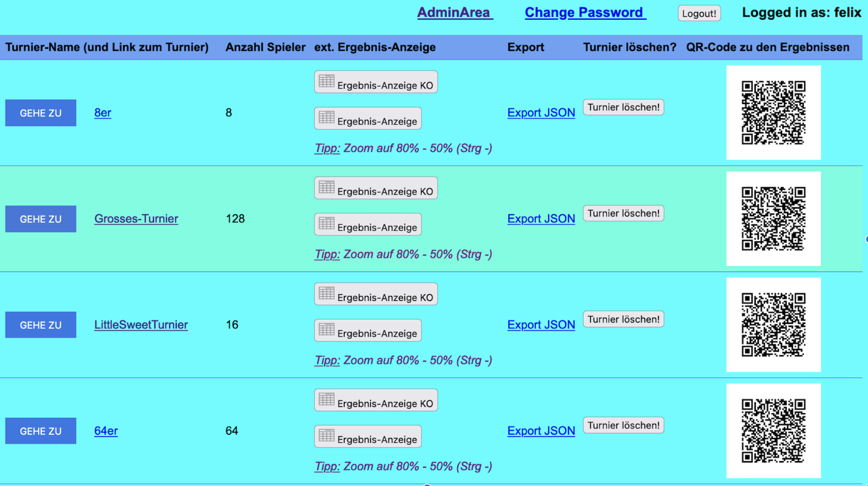Click table icon in LittleSweetTurnier Ergebnis-Anzeige button

[x=326, y=330]
